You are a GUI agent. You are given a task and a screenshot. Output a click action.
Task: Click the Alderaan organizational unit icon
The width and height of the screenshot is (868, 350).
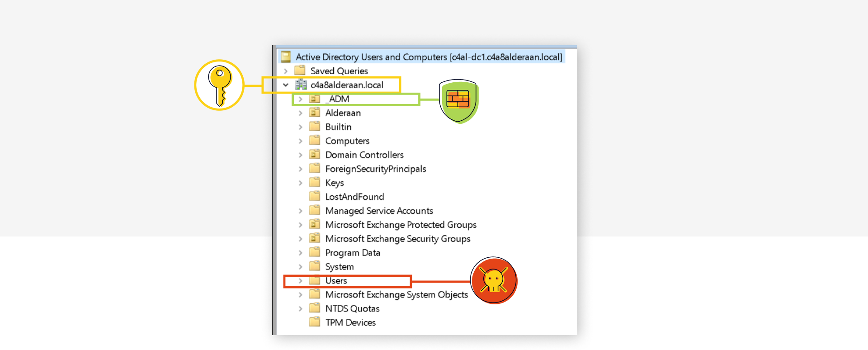(315, 113)
